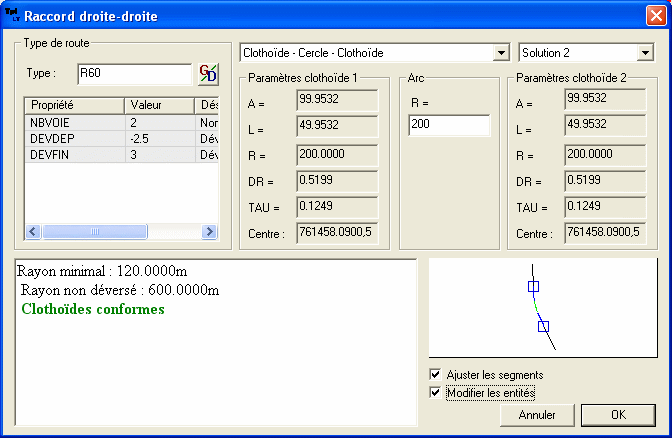Click the upper blue square preview handle

(533, 287)
